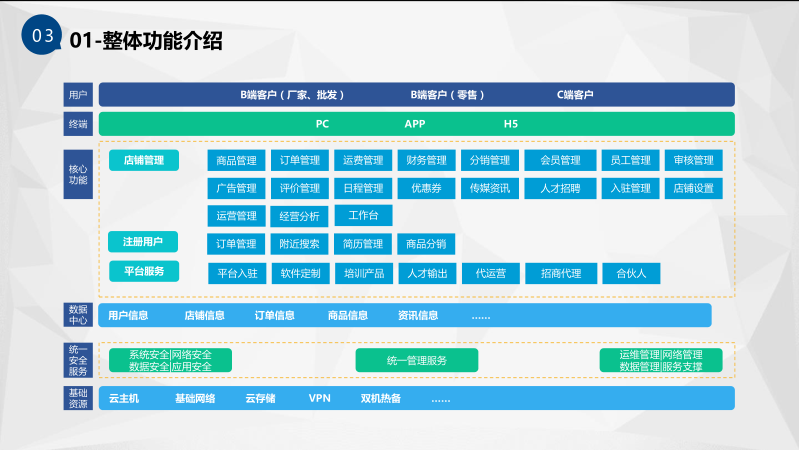The height and width of the screenshot is (450, 800).
Task: Click the 用户 row label
Action: 78,94
